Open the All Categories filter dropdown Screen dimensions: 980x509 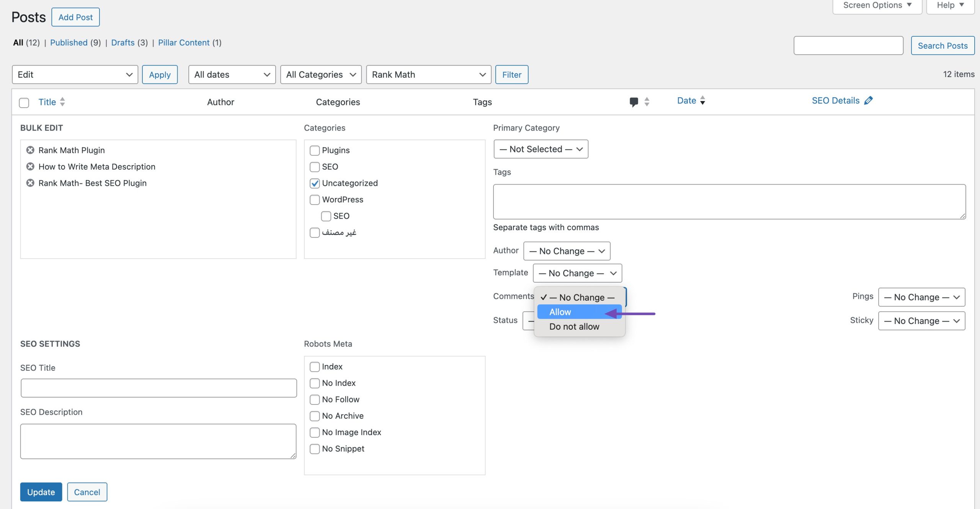point(321,75)
